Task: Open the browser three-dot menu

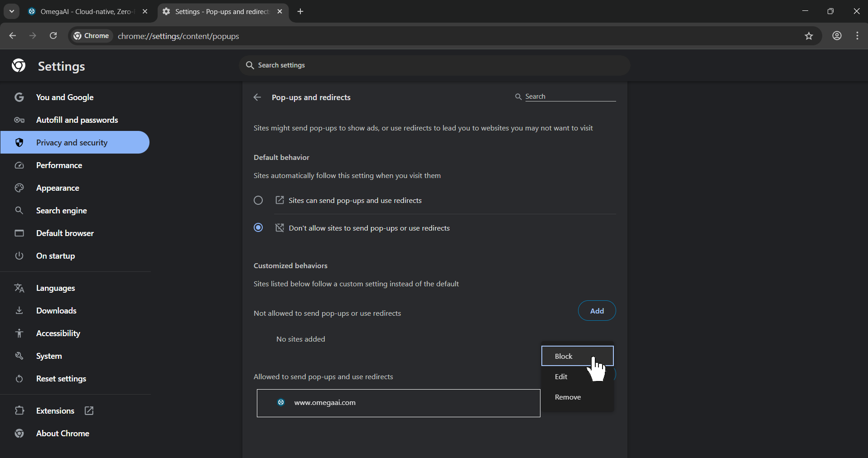Action: (x=857, y=36)
